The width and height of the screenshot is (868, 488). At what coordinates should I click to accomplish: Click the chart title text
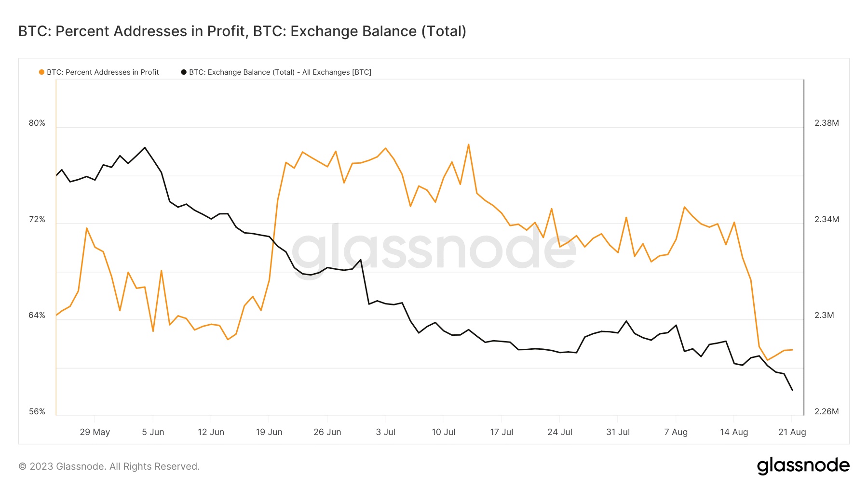(x=242, y=31)
